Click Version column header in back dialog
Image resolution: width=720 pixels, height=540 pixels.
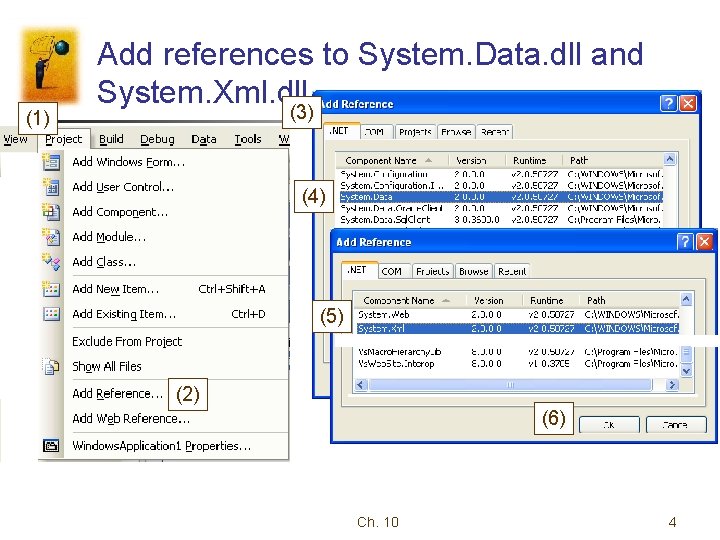(477, 161)
